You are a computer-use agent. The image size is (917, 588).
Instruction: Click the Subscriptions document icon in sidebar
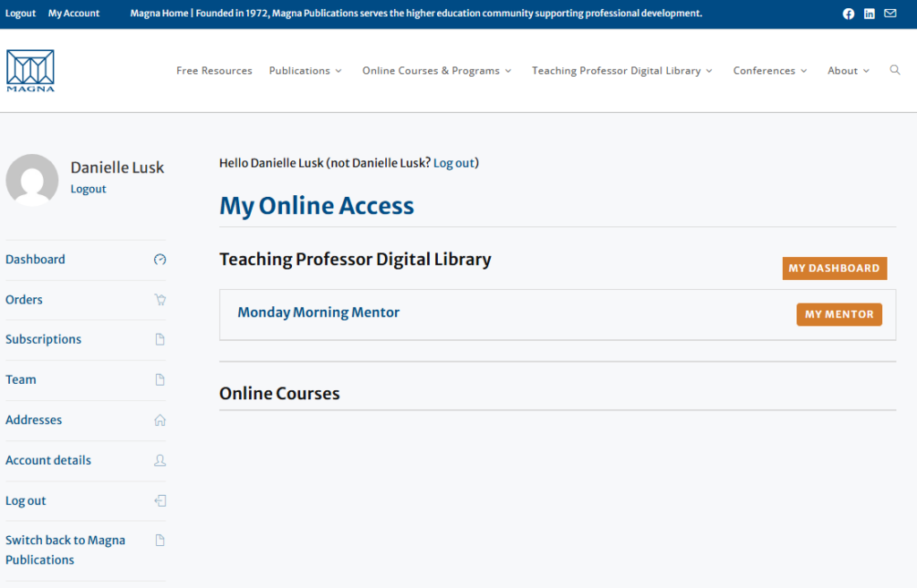coord(159,339)
